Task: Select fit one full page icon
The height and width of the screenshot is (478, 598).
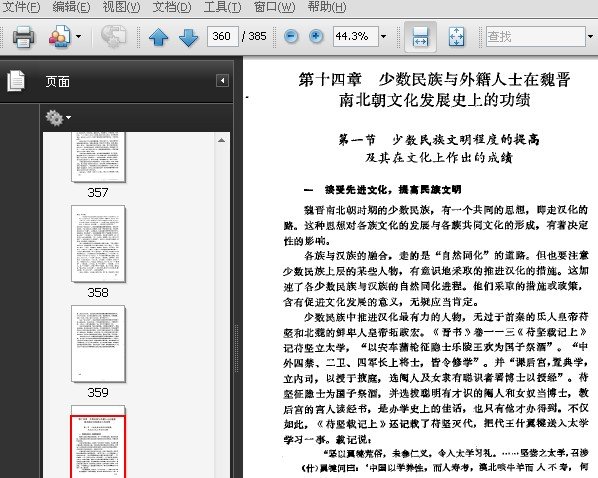Action: [457, 37]
